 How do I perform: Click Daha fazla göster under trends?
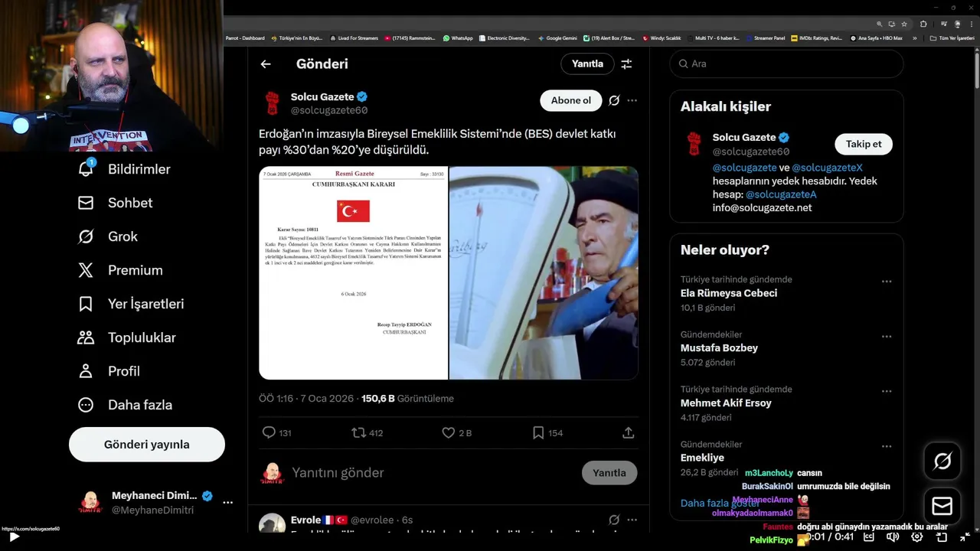[x=720, y=504]
